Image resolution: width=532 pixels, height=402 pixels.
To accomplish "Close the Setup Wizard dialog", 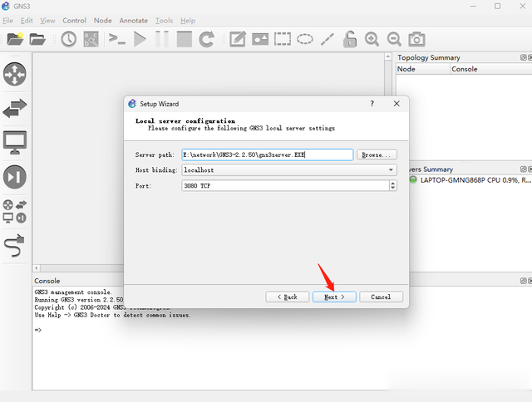I will [397, 104].
